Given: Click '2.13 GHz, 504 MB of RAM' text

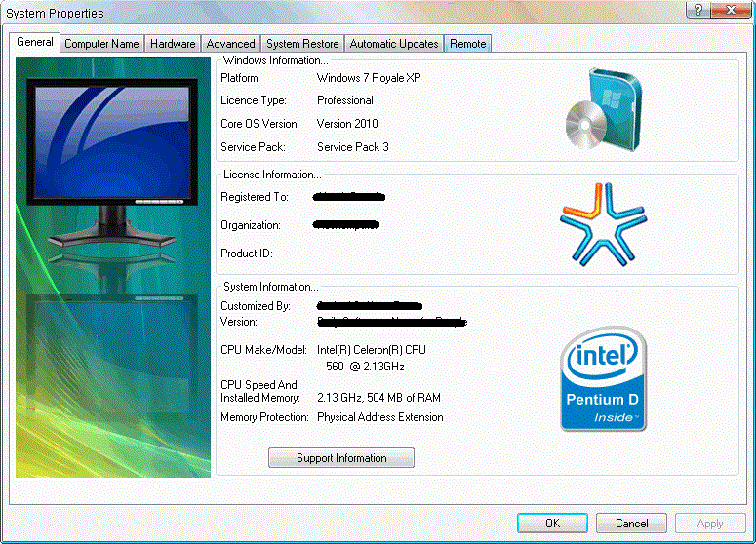Looking at the screenshot, I should [x=378, y=398].
